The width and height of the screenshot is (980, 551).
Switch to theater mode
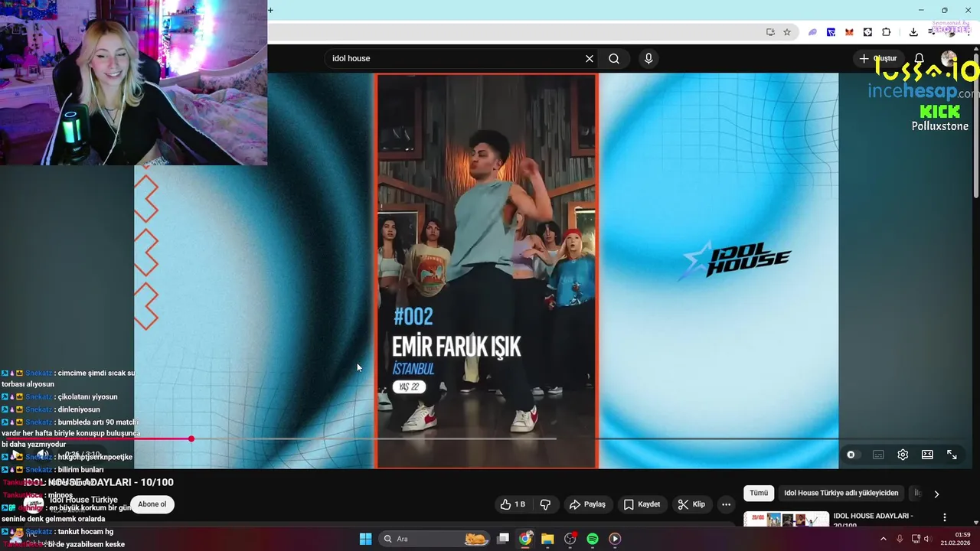click(x=927, y=455)
